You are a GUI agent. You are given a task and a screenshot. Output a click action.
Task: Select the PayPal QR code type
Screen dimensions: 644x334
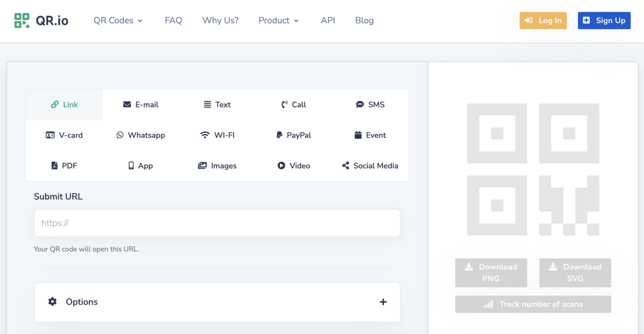[x=293, y=135]
